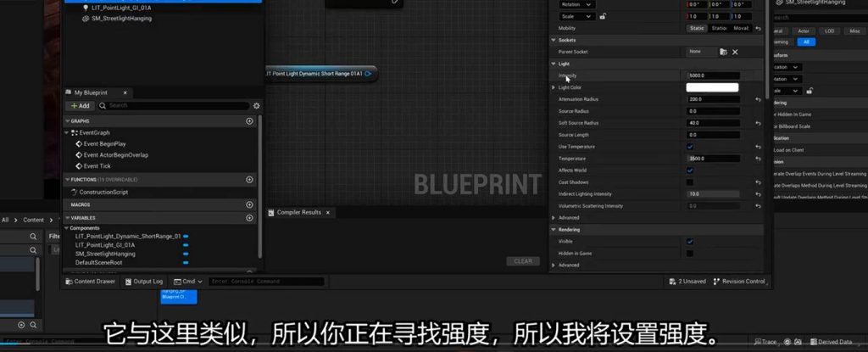Clear the Parent Socket with X icon
This screenshot has width=868, height=352.
point(735,52)
